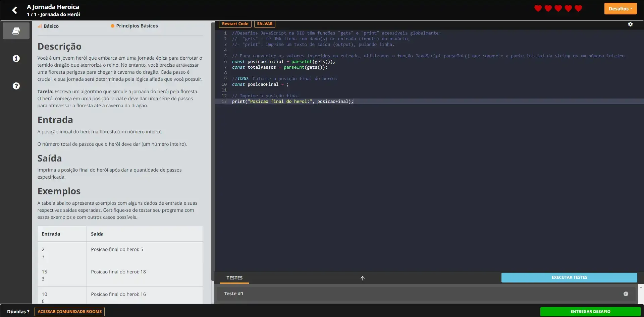Open the help question mark sidebar icon
644x317 pixels.
pos(16,86)
